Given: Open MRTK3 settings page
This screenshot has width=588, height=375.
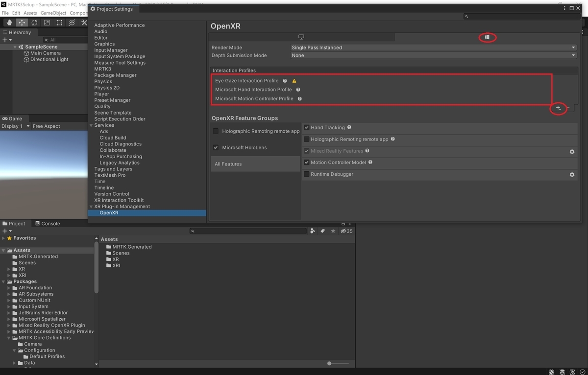Looking at the screenshot, I should [x=103, y=69].
